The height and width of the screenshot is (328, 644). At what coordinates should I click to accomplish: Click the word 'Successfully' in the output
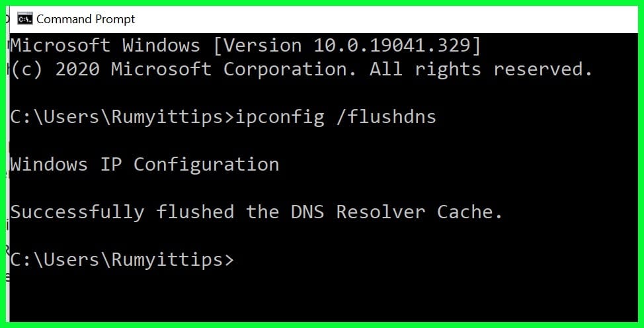point(77,212)
